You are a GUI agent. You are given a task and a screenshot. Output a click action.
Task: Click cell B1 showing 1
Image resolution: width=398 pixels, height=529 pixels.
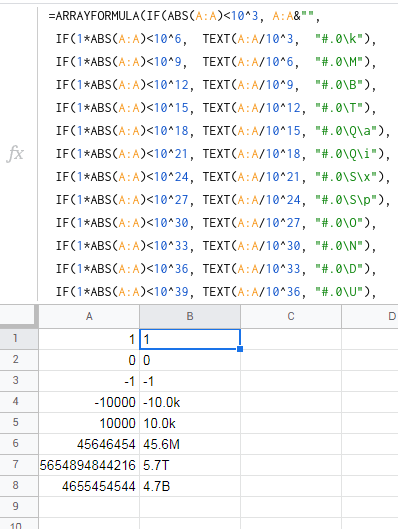pyautogui.click(x=190, y=339)
